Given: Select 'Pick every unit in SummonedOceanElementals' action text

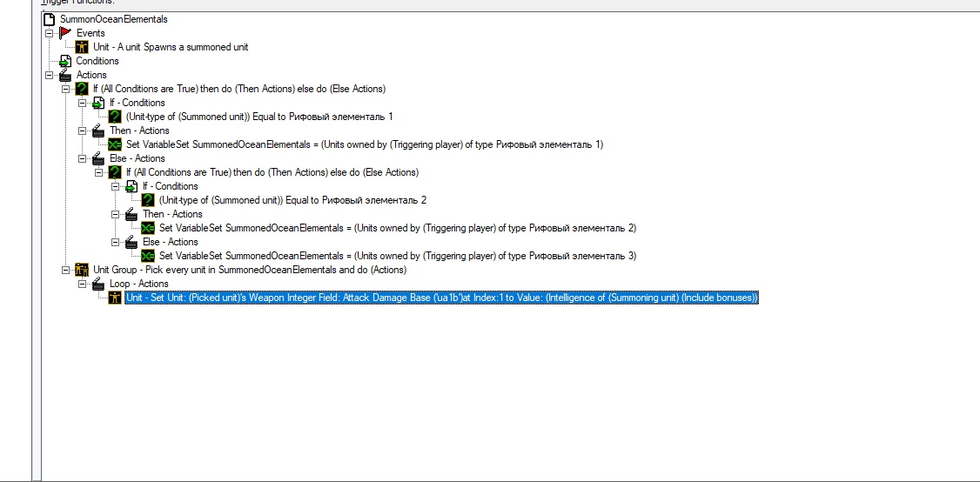Looking at the screenshot, I should (250, 270).
